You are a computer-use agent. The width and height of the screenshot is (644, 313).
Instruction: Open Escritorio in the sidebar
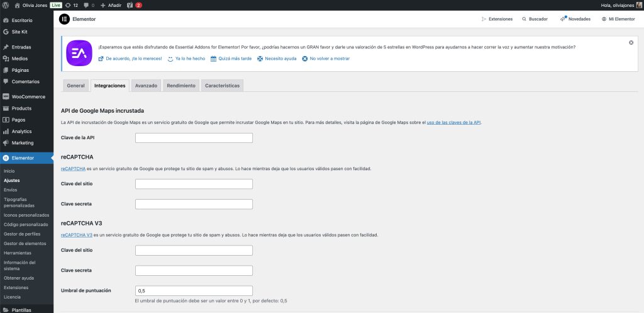[26, 20]
